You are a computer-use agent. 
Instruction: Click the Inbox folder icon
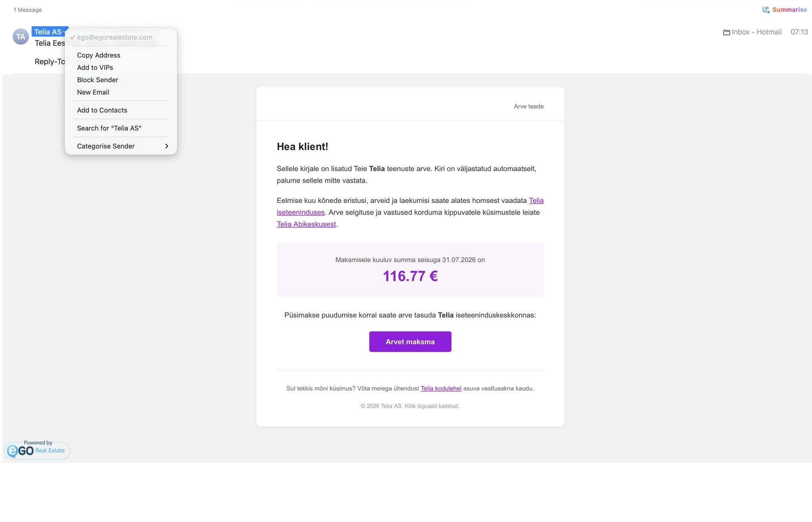click(x=727, y=33)
